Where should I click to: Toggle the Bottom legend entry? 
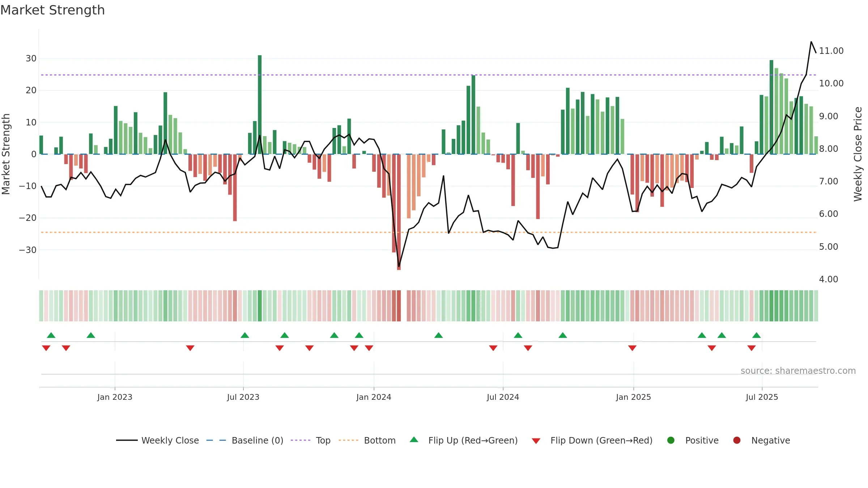tap(367, 440)
